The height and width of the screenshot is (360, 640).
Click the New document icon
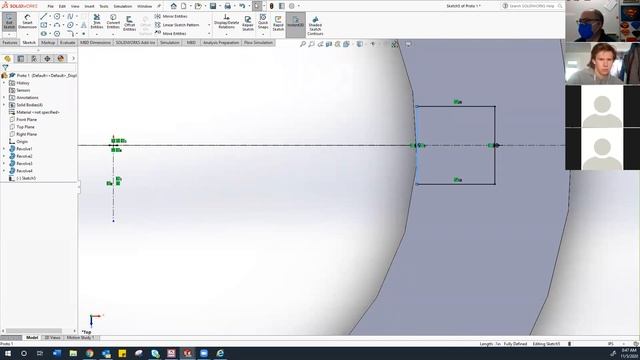(x=184, y=6)
